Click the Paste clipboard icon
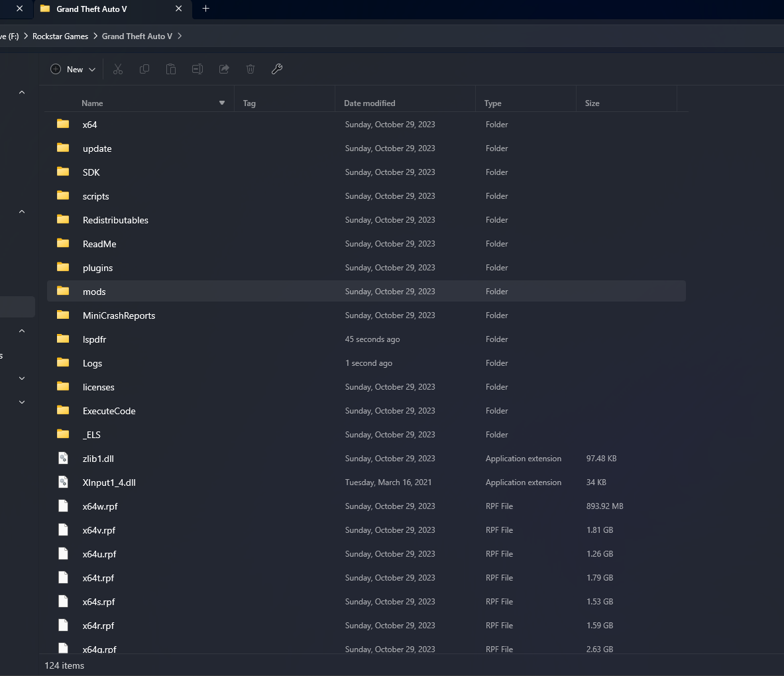This screenshot has width=784, height=676. [x=171, y=69]
